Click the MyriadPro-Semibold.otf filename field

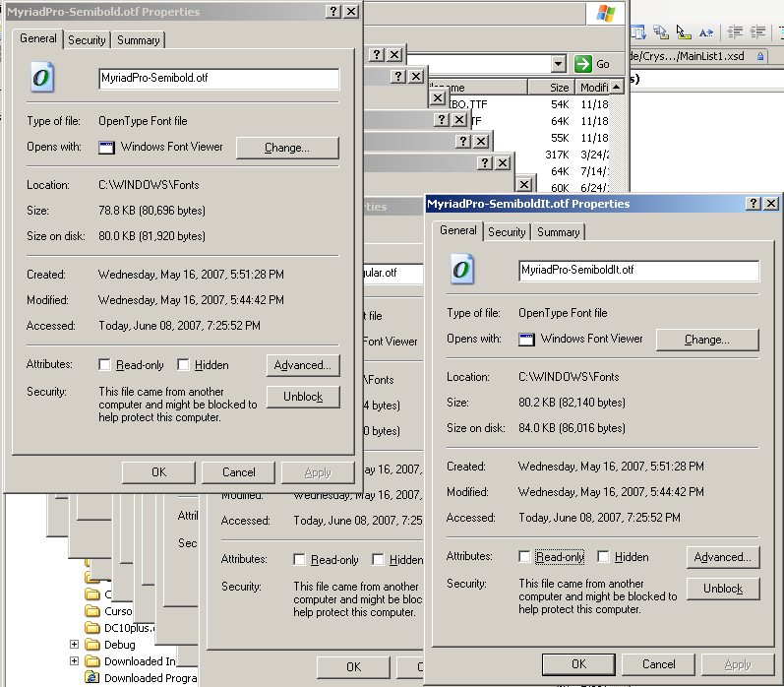coord(219,79)
